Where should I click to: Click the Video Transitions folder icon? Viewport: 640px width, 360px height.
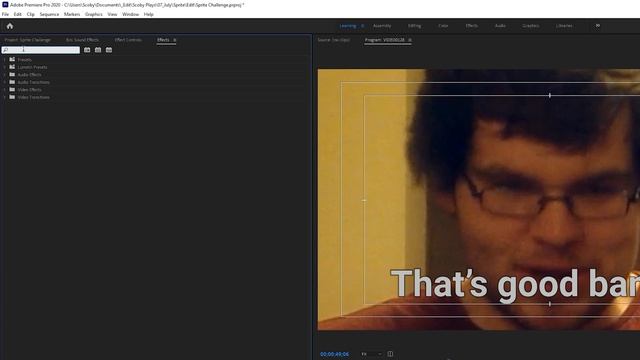[12, 97]
